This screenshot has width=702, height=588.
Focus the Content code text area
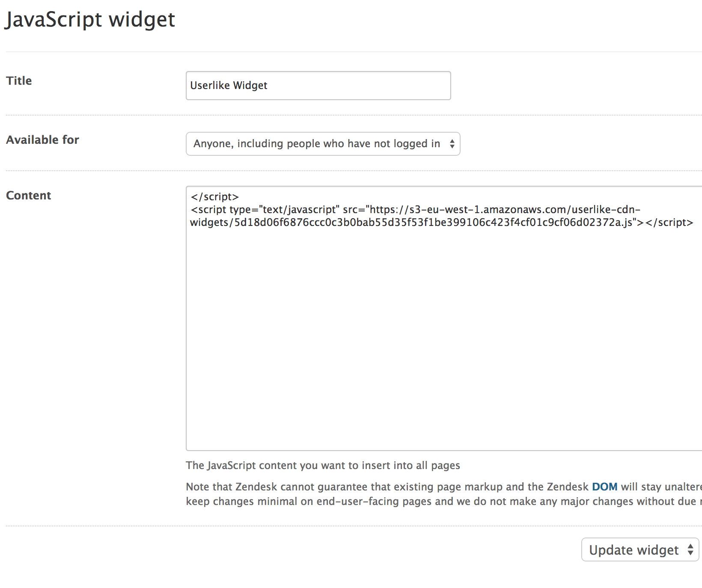coord(444,318)
